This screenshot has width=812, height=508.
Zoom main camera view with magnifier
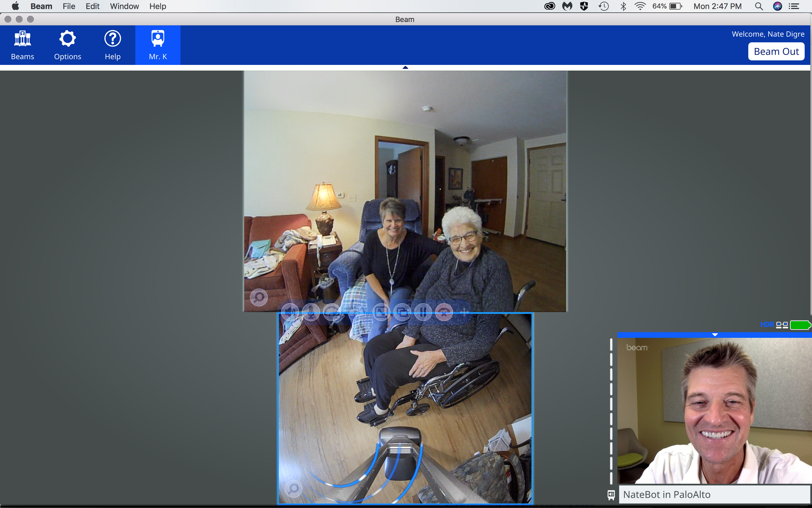pyautogui.click(x=259, y=297)
